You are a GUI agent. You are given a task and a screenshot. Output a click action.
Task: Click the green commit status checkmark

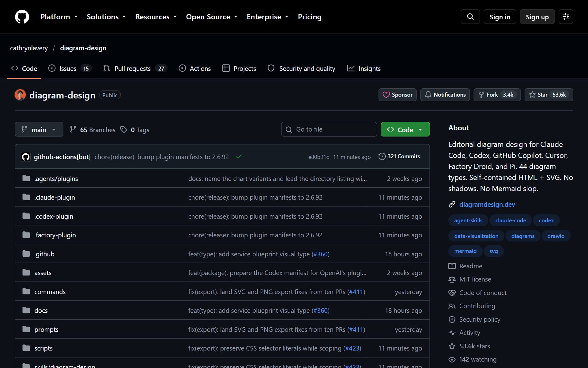tap(239, 157)
